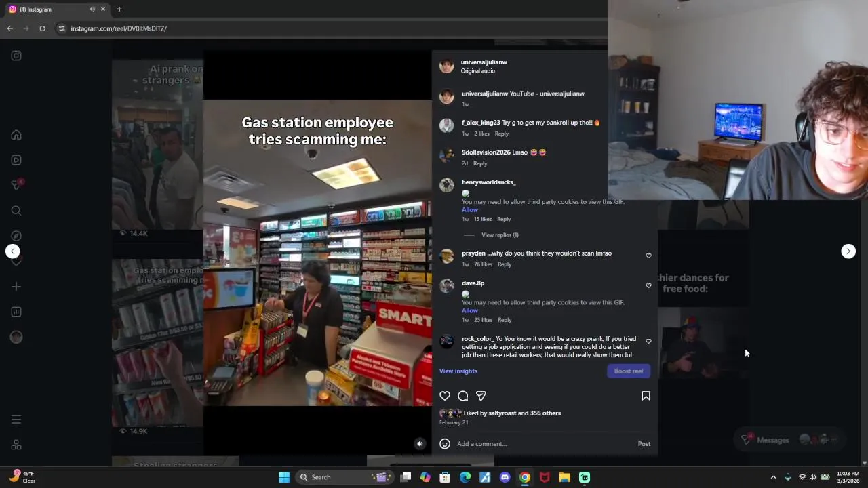The image size is (868, 488).
Task: Open saltyroast liker profile link
Action: pyautogui.click(x=502, y=413)
